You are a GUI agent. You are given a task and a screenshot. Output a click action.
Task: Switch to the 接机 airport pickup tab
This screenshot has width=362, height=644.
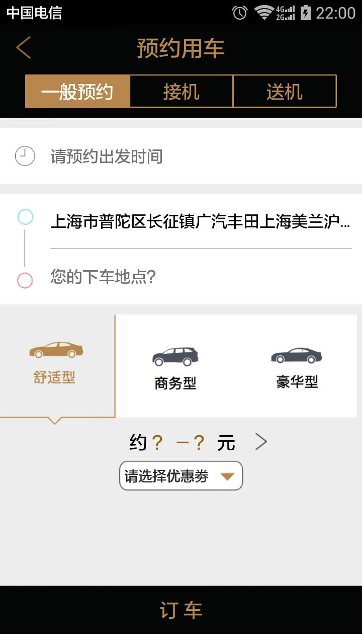pyautogui.click(x=182, y=92)
